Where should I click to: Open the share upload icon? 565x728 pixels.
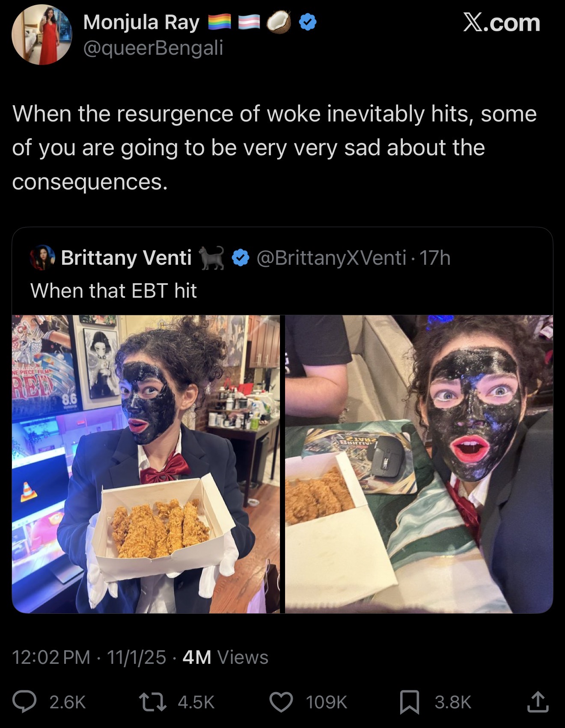pos(538,702)
